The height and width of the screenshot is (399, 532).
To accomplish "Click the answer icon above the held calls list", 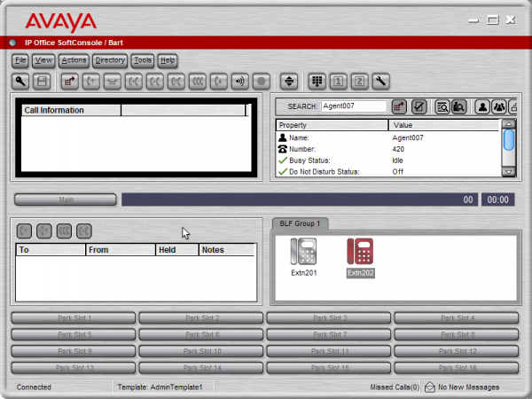I will [24, 231].
